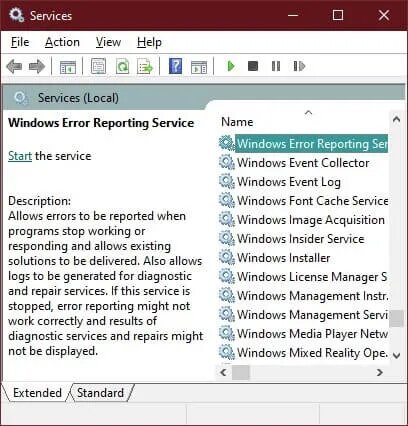Select Windows Management Servi service
This screenshot has height=426, width=408.
tap(303, 315)
